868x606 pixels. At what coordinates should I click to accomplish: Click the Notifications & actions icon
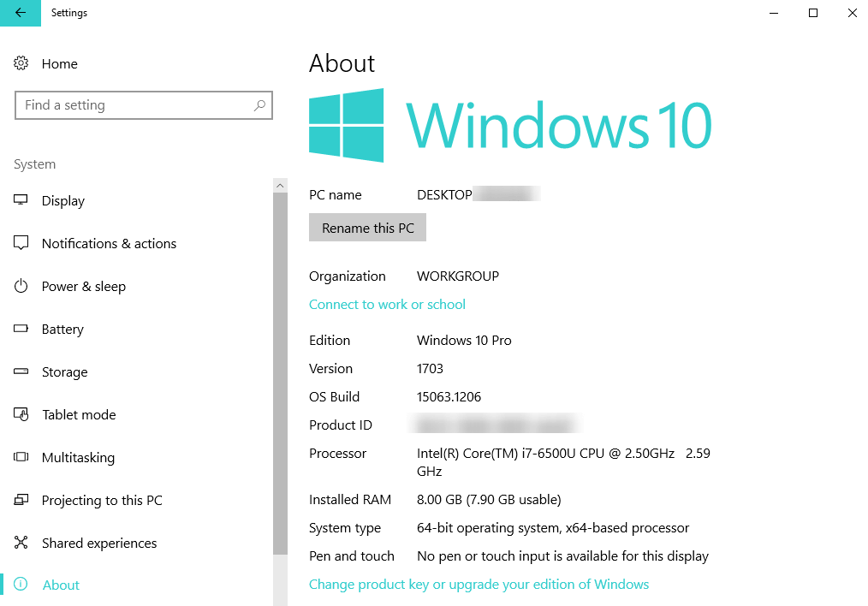pos(21,243)
